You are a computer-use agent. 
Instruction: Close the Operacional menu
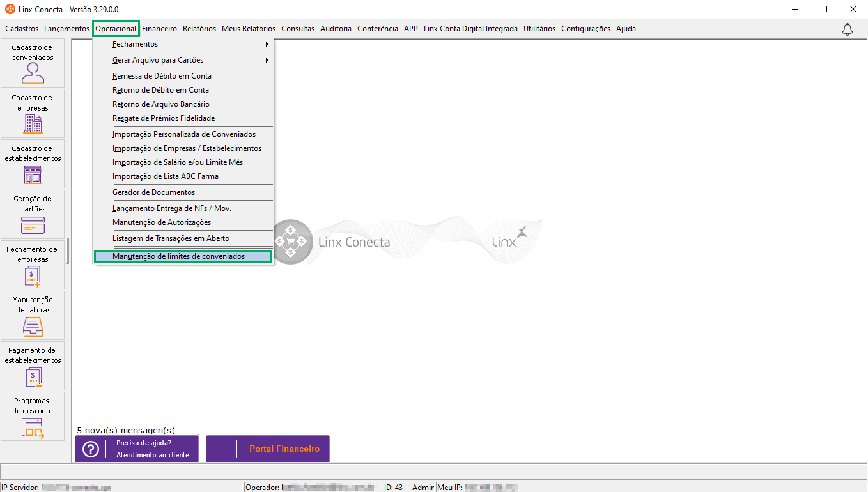click(116, 29)
